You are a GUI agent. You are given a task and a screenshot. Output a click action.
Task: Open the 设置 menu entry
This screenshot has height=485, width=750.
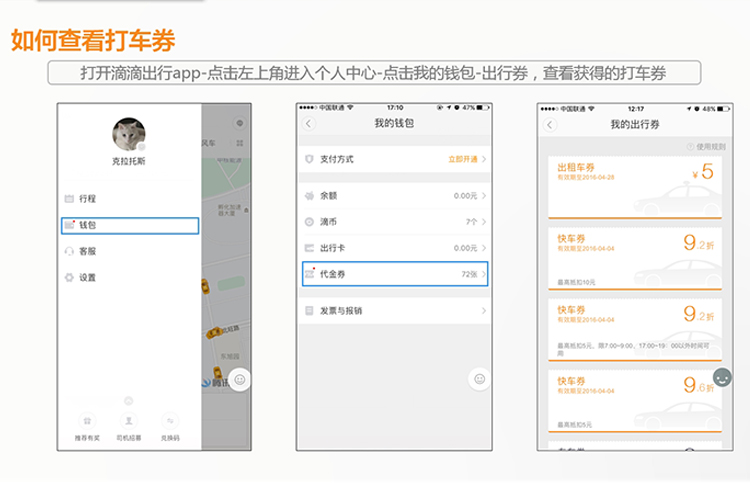tap(130, 277)
